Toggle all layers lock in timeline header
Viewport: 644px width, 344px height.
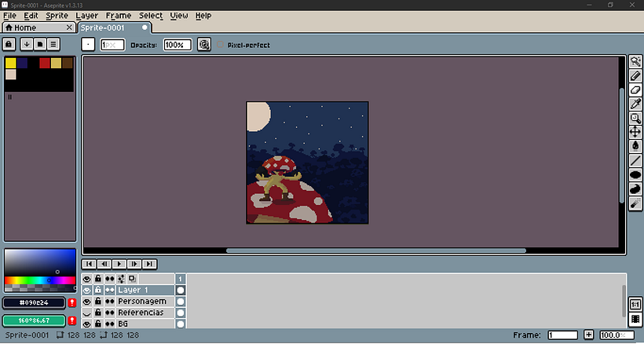tap(98, 279)
